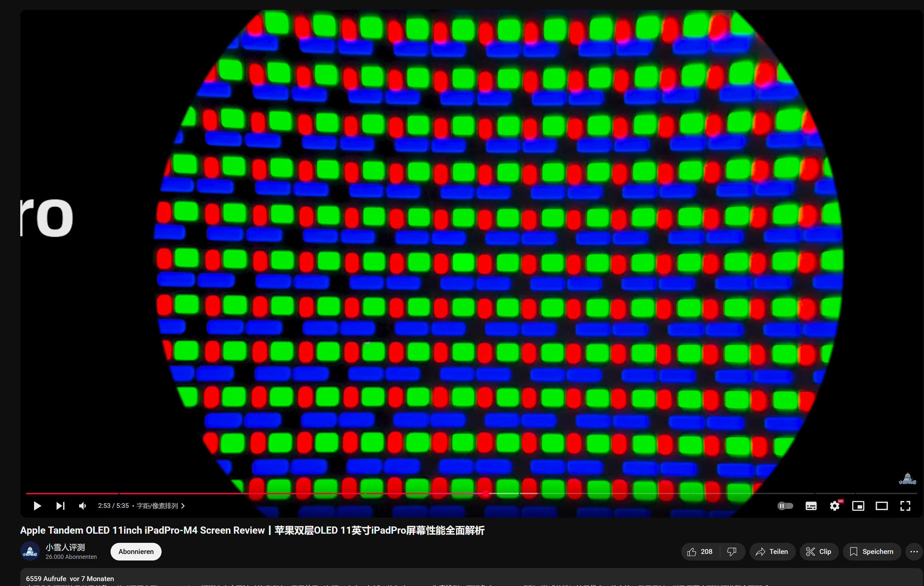Screen dimensions: 924x586
Task: Enable subtitles with the captions icon
Action: [811, 506]
